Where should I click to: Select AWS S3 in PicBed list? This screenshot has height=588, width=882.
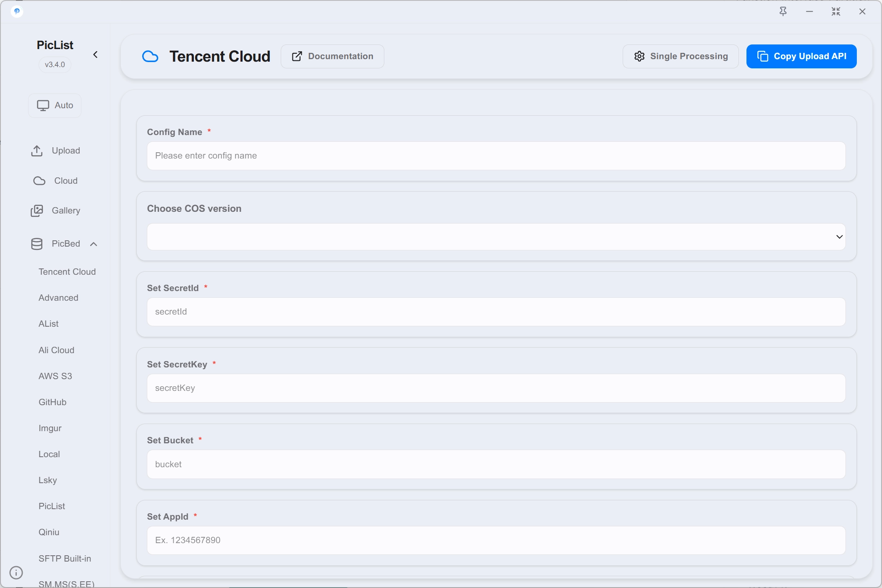pos(55,376)
